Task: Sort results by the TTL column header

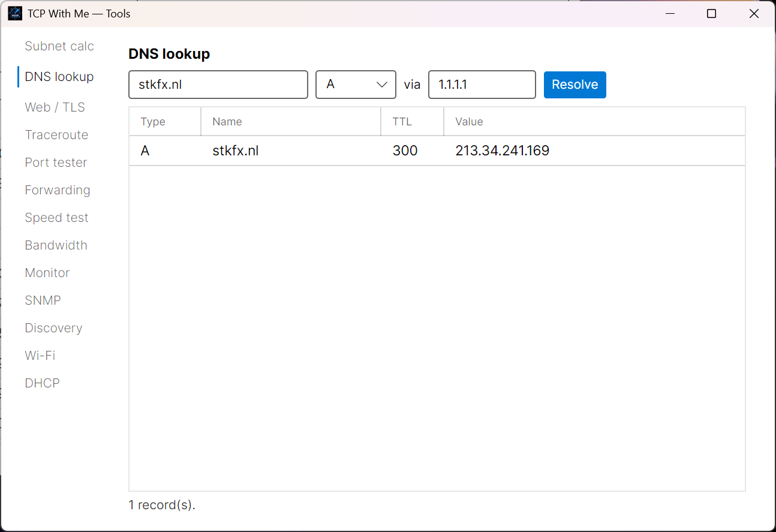Action: [412, 122]
